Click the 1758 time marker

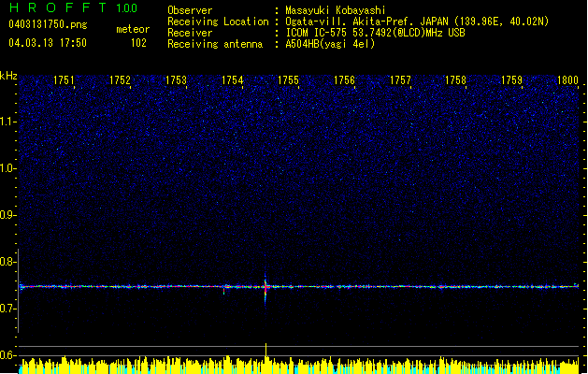[x=455, y=80]
